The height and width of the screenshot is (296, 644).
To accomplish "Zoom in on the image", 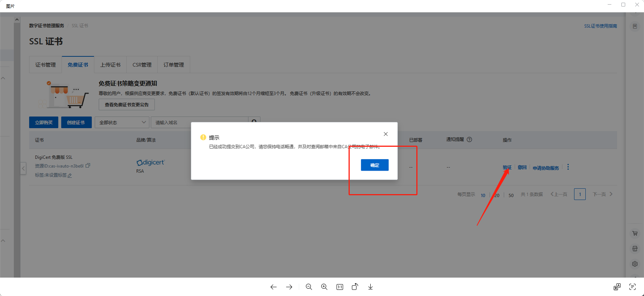I will tap(324, 287).
